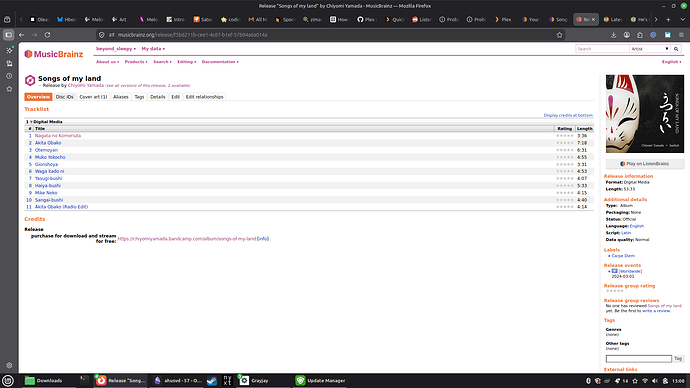This screenshot has width=690, height=388.
Task: Click Display credits at bottom
Action: tap(568, 115)
